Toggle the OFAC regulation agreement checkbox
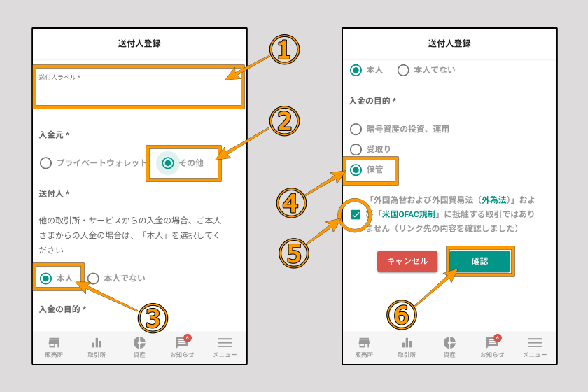This screenshot has height=392, width=588. (x=356, y=215)
